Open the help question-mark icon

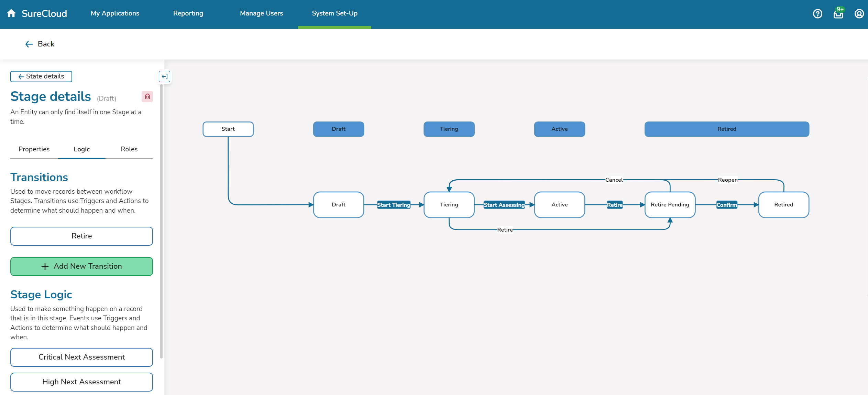click(817, 13)
